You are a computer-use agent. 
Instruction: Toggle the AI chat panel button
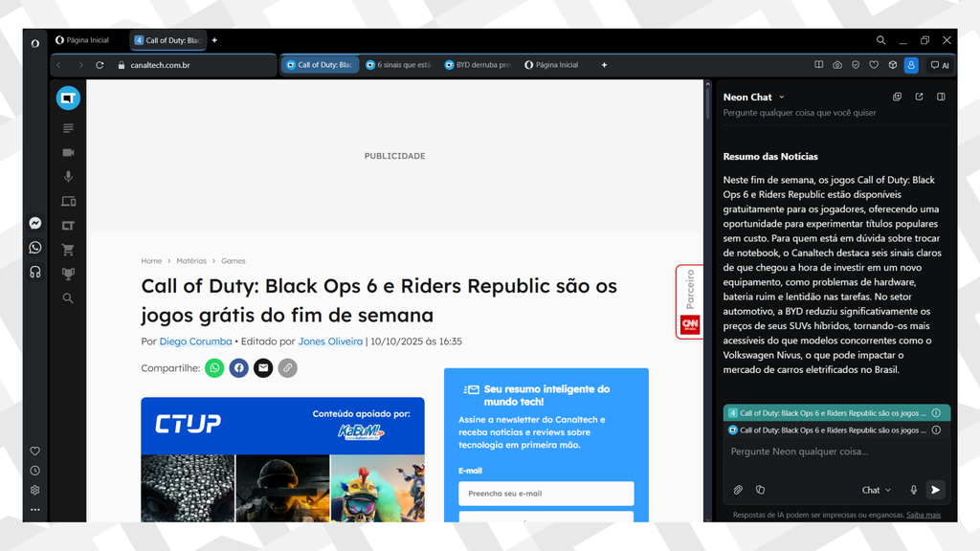click(x=940, y=65)
